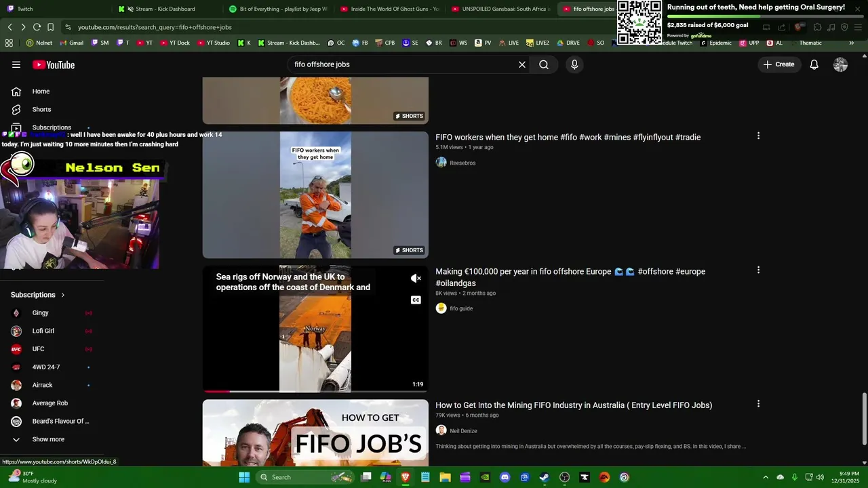Image resolution: width=868 pixels, height=488 pixels.
Task: Open Shorts in sidebar
Action: (x=41, y=109)
